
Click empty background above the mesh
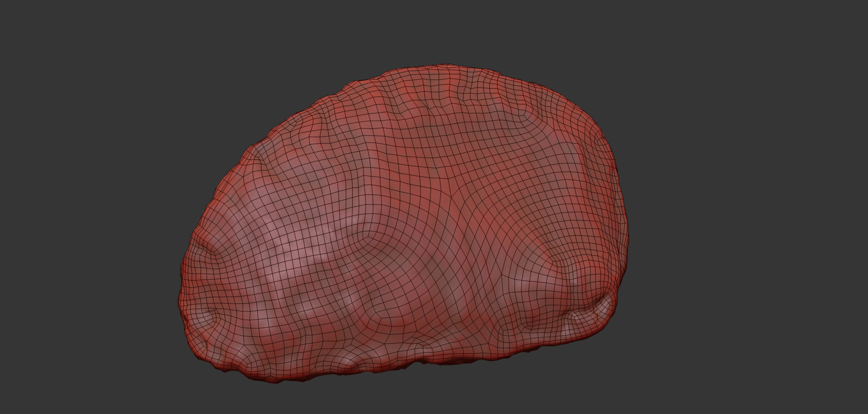[433, 30]
